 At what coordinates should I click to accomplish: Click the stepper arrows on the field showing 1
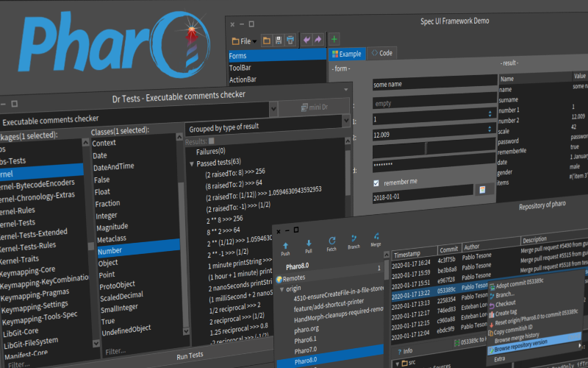[490, 113]
